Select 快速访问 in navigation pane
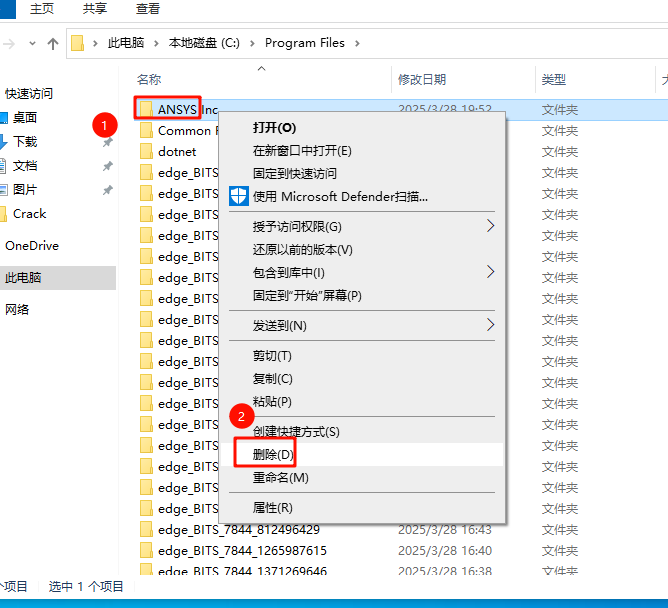Image resolution: width=668 pixels, height=608 pixels. click(29, 93)
